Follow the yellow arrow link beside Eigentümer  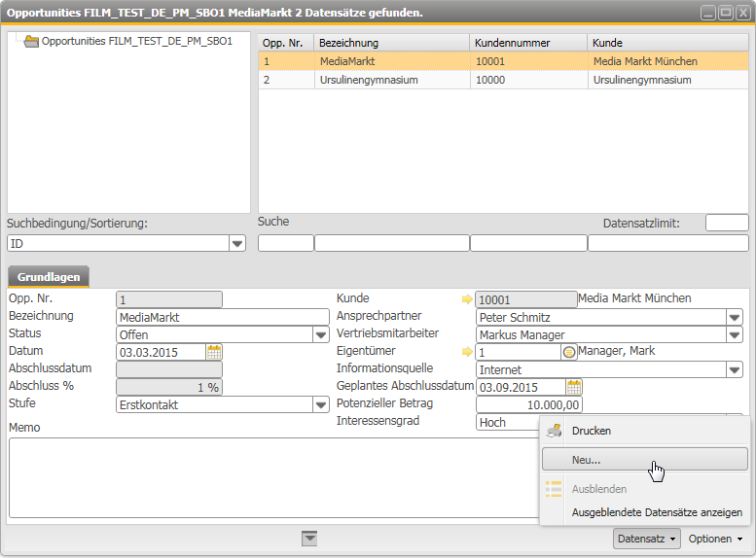(x=467, y=352)
